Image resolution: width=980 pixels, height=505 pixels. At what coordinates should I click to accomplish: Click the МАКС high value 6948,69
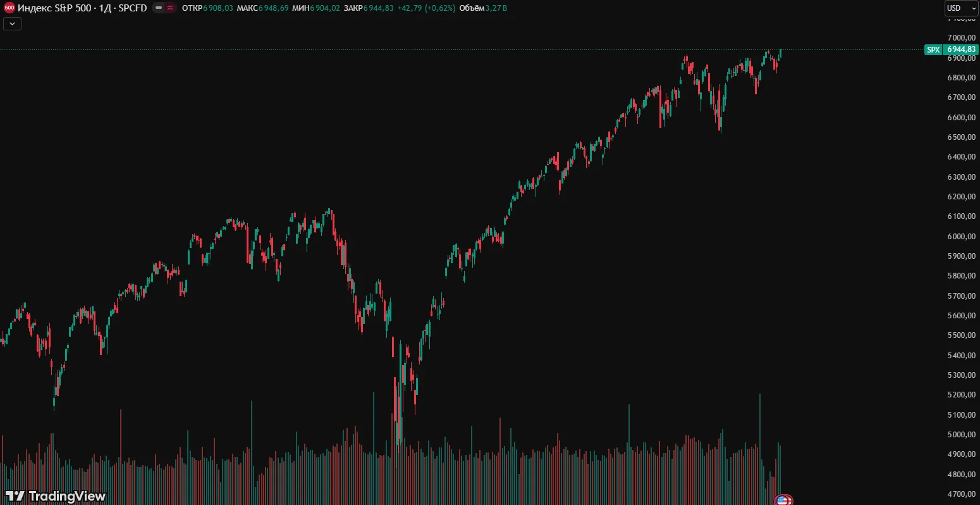(274, 8)
